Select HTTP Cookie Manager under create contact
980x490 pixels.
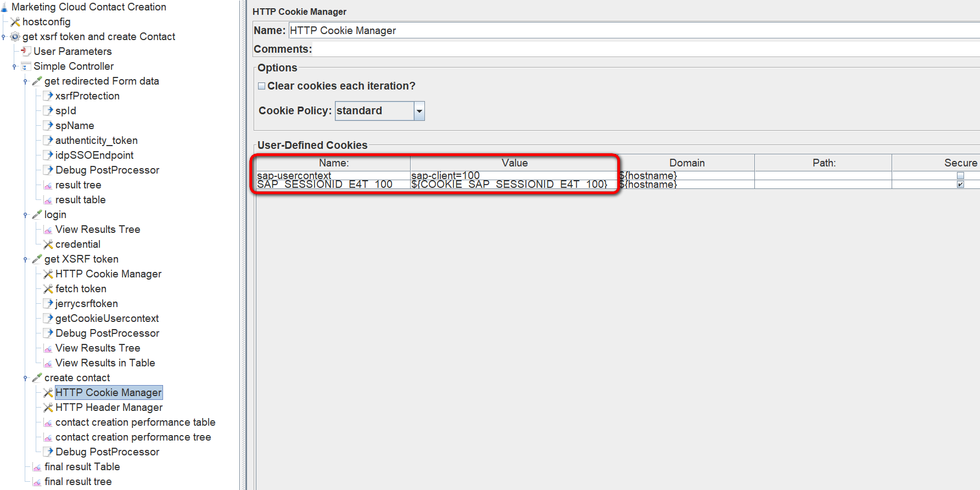point(108,393)
